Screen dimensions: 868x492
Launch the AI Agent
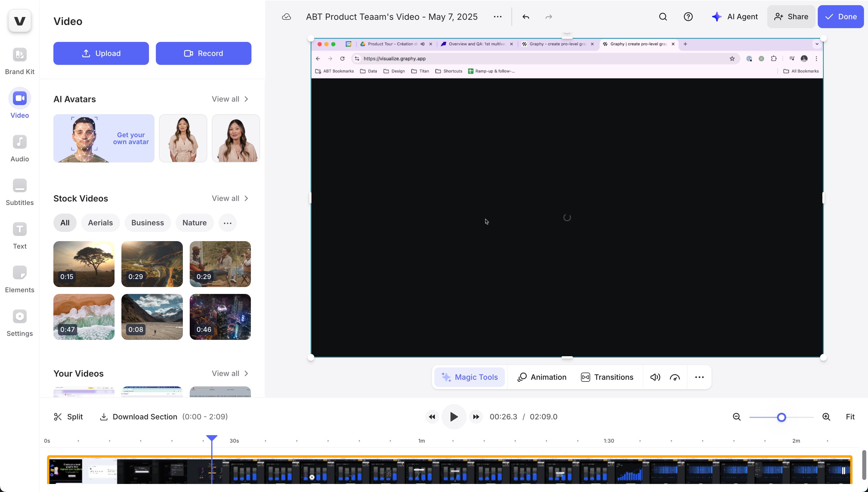tap(735, 17)
